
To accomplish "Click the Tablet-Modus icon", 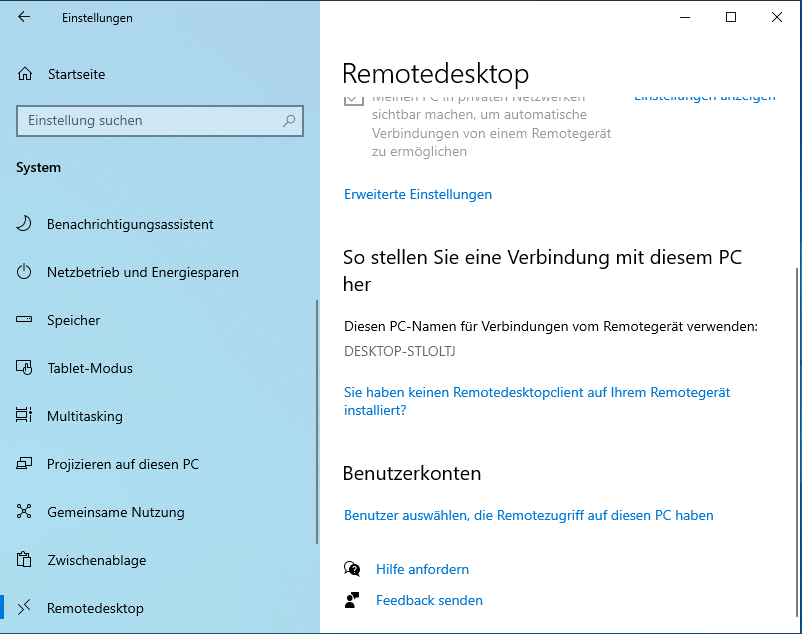I will click(25, 368).
